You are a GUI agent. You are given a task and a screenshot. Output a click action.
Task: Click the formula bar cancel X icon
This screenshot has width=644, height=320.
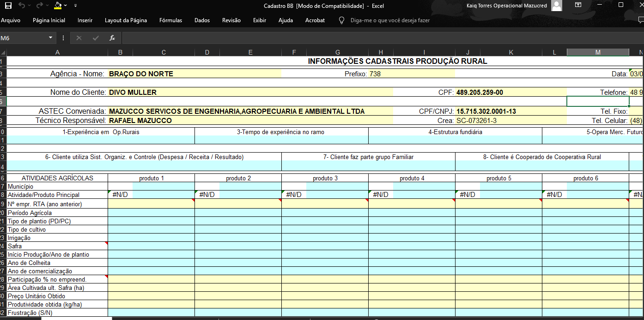(x=79, y=38)
